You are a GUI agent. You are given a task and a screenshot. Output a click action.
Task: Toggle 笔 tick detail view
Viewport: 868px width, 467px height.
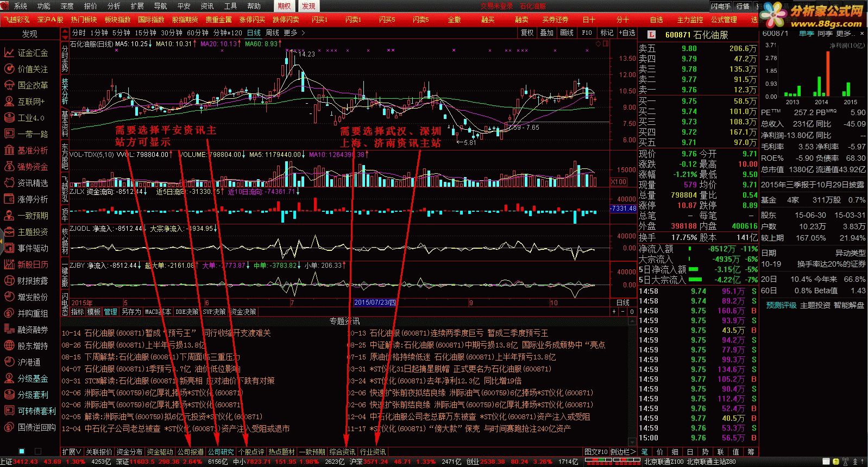(644, 452)
